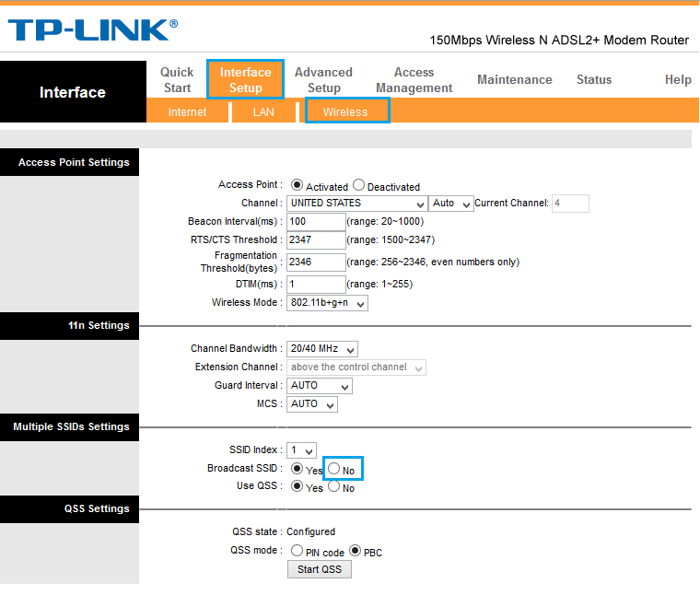Click the Beacon Interval input field
Viewport: 700px width, 595px height.
[x=316, y=222]
